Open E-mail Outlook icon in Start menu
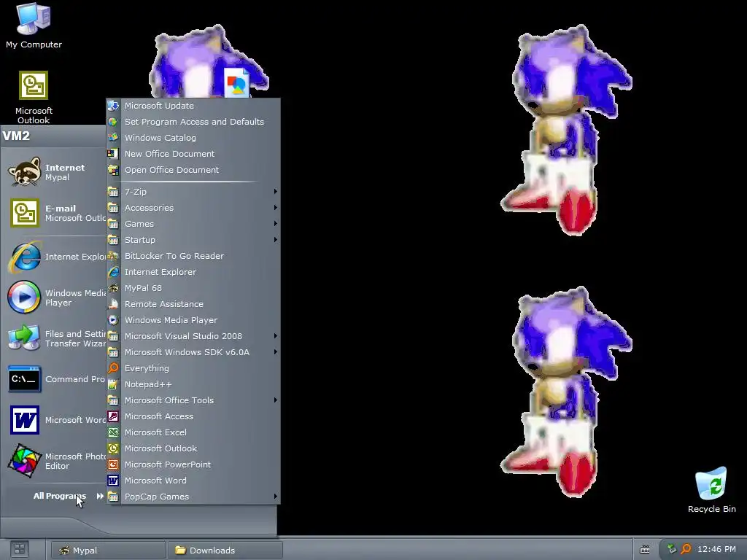This screenshot has width=747, height=560. click(24, 213)
